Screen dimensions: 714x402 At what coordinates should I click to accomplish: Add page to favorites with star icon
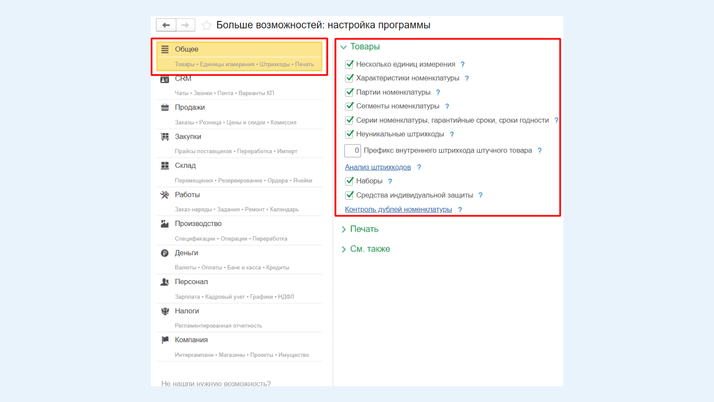point(206,25)
